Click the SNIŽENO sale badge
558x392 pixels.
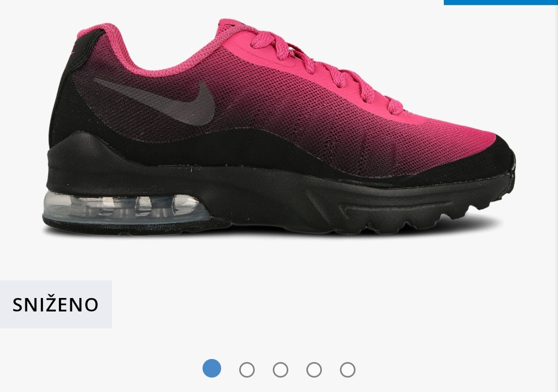(56, 305)
